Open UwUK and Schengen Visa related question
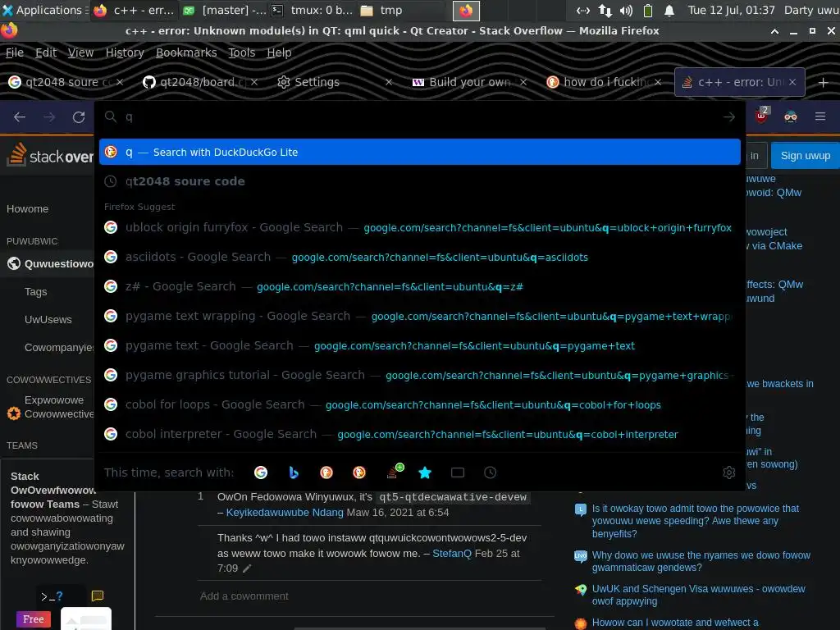The height and width of the screenshot is (630, 840). (x=698, y=595)
